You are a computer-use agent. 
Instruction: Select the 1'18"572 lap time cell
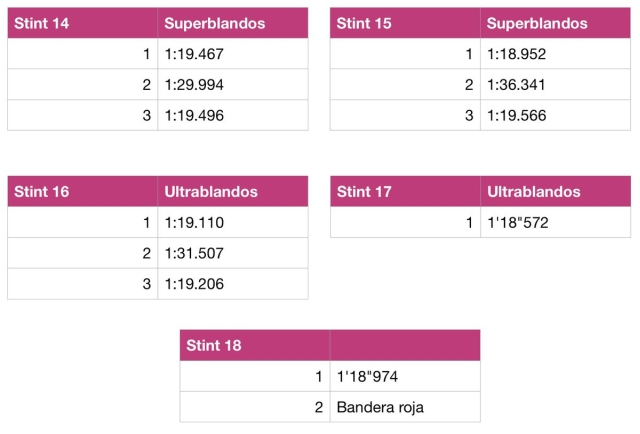pyautogui.click(x=556, y=223)
